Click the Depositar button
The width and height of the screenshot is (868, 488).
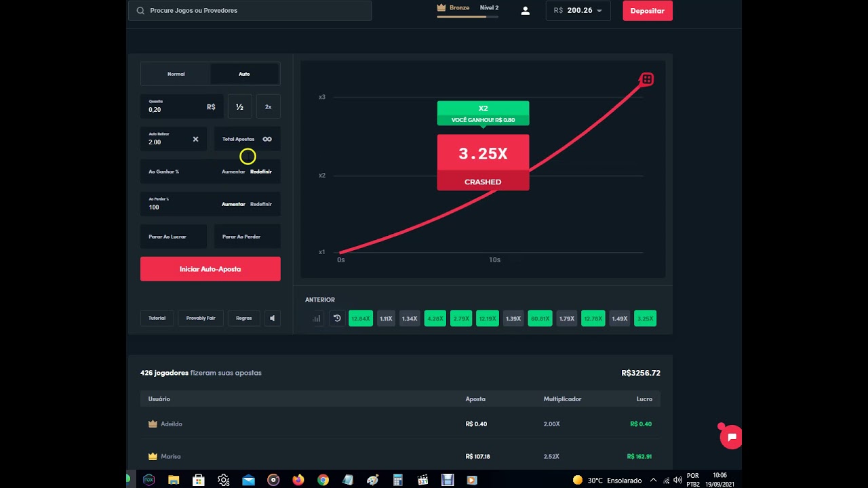[648, 11]
